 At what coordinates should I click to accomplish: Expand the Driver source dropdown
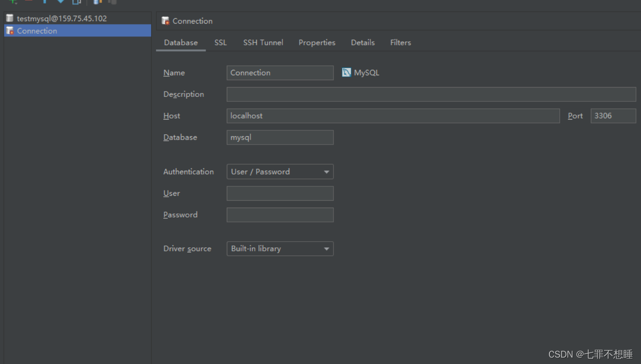point(280,249)
